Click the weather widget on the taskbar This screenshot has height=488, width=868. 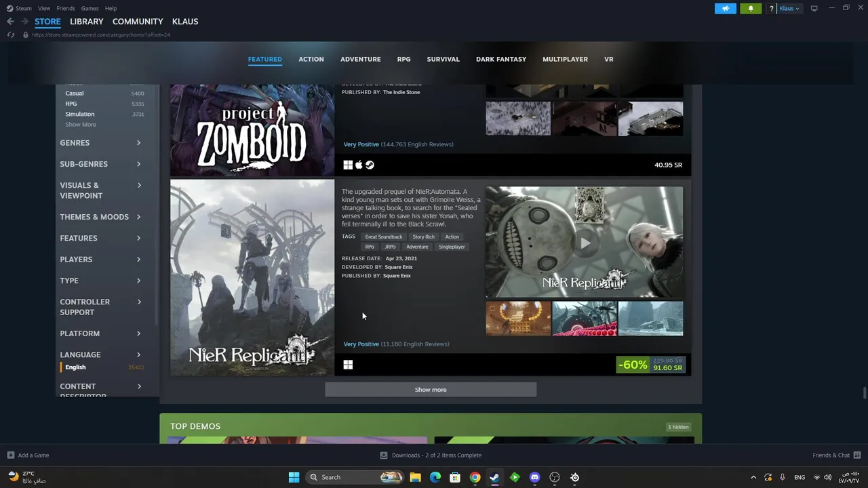(27, 477)
